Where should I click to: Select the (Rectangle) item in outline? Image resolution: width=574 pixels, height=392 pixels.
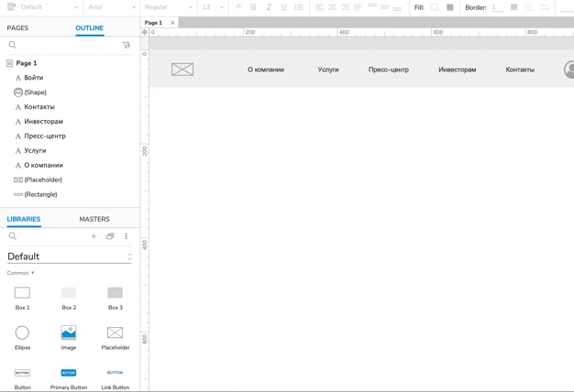click(x=40, y=194)
